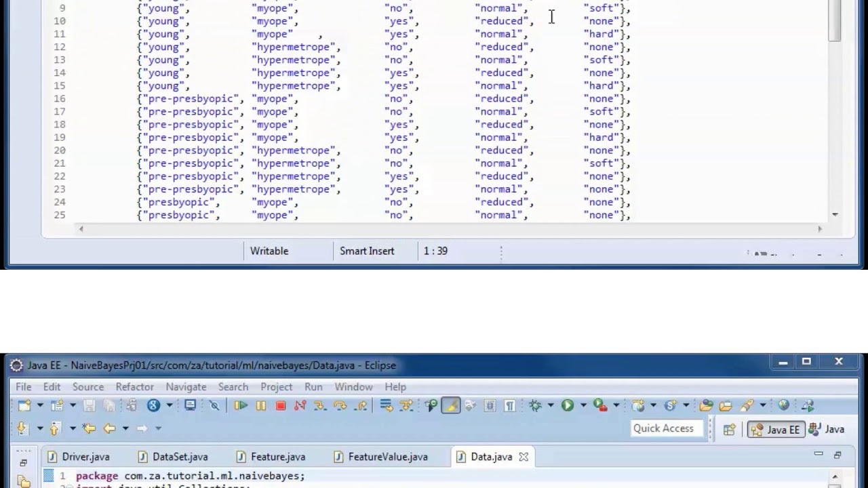Open the Previous Annotation dropdown arrow

[x=73, y=428]
